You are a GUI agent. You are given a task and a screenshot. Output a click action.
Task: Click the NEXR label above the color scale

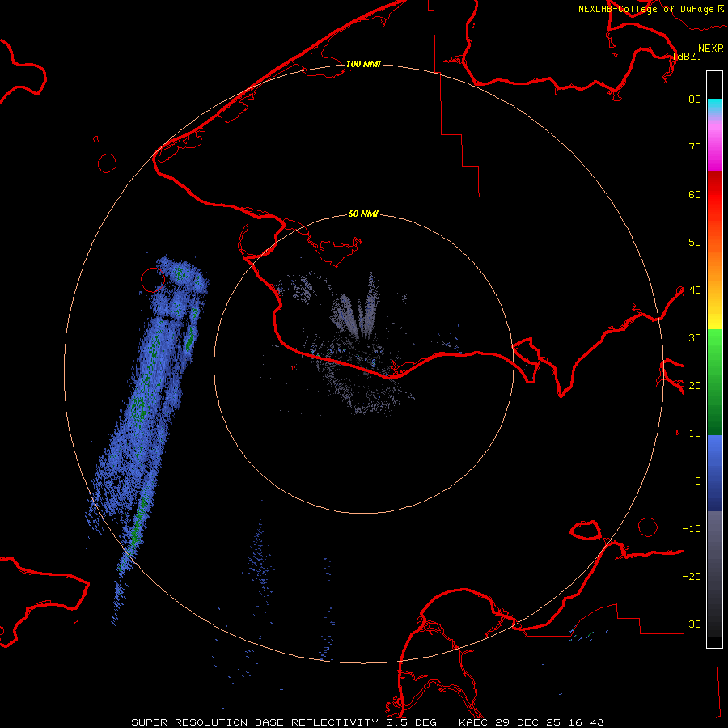711,49
